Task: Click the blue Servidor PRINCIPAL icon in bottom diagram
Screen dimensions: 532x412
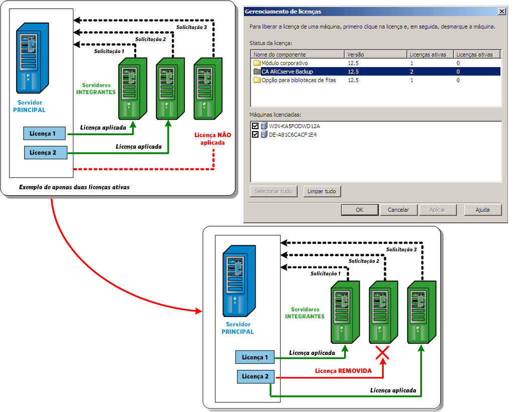Action: click(239, 281)
